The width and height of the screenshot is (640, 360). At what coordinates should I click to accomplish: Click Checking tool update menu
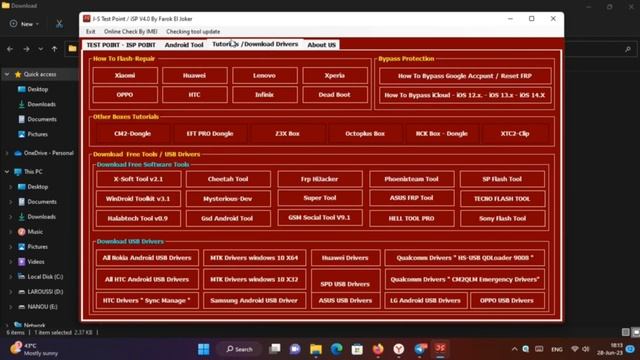[x=193, y=31]
